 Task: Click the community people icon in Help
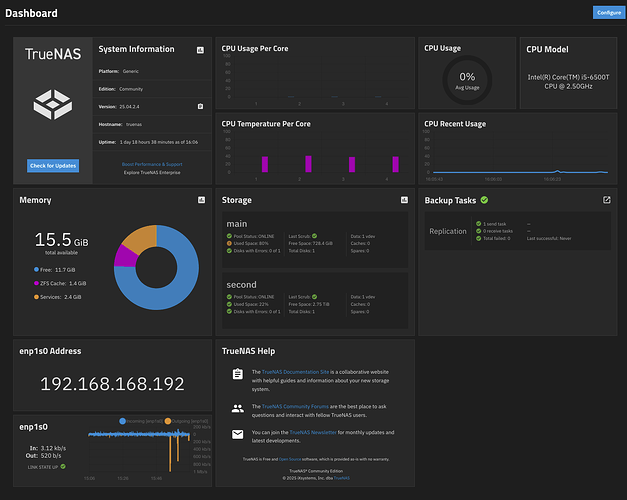coord(237,408)
